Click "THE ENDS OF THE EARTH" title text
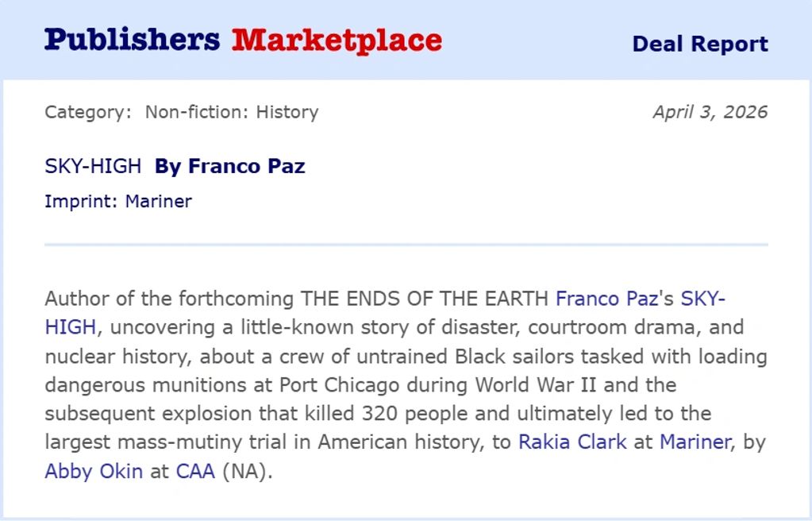Viewport: 812px width, 521px height. [x=424, y=299]
